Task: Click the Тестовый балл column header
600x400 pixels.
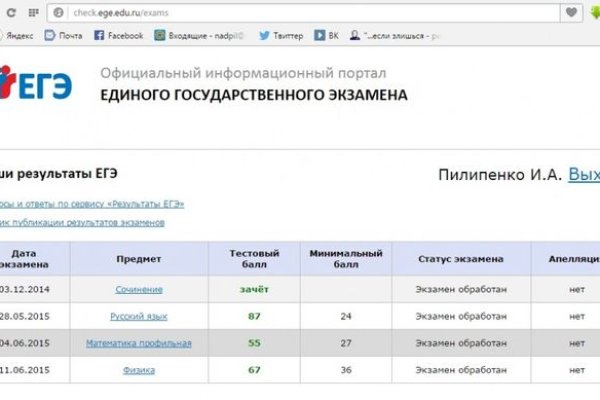Action: [x=254, y=258]
